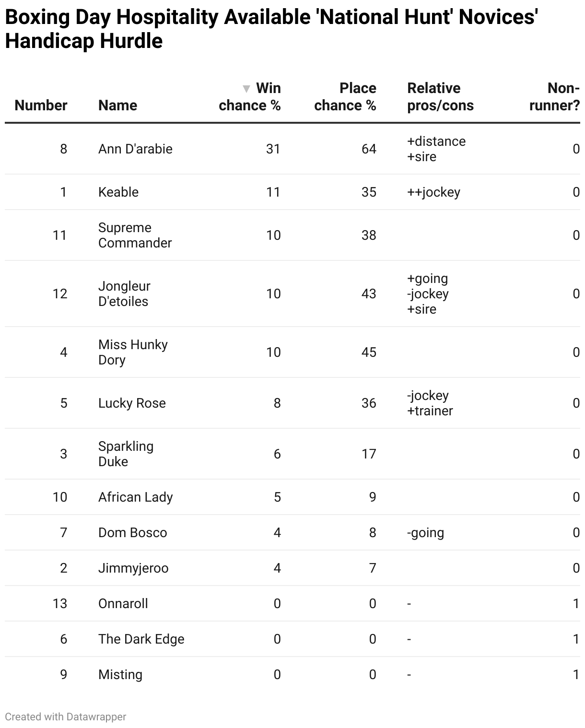Sort by Place chance % header
585x728 pixels.
pyautogui.click(x=345, y=97)
